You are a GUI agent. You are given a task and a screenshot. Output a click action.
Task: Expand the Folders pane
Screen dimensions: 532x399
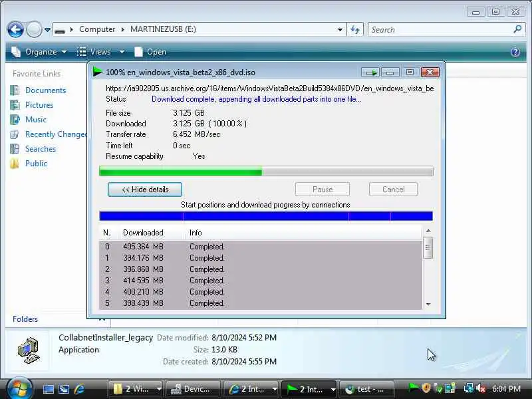coord(25,319)
